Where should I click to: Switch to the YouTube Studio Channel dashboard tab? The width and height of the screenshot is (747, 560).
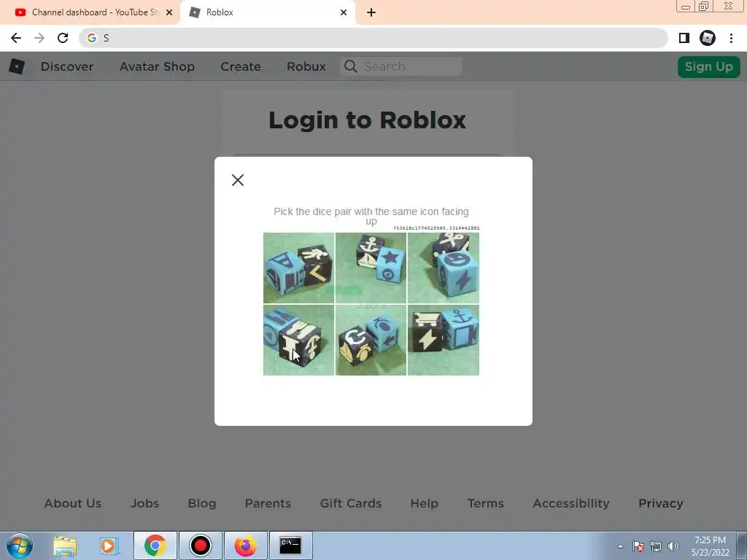(x=90, y=12)
